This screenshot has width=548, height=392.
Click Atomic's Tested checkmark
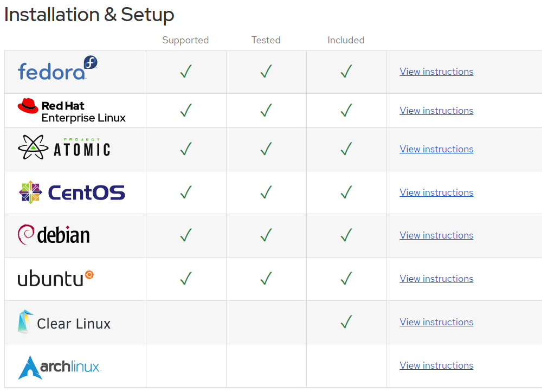pos(266,149)
